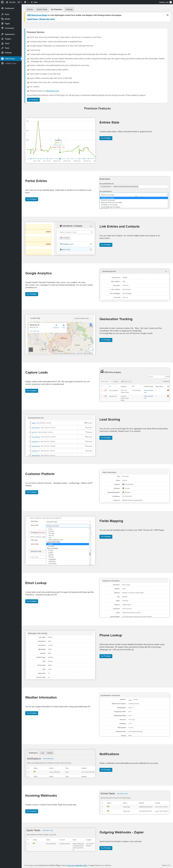The height and width of the screenshot is (868, 173).
Task: Open the Tools menu
Action: pyautogui.click(x=11, y=48)
